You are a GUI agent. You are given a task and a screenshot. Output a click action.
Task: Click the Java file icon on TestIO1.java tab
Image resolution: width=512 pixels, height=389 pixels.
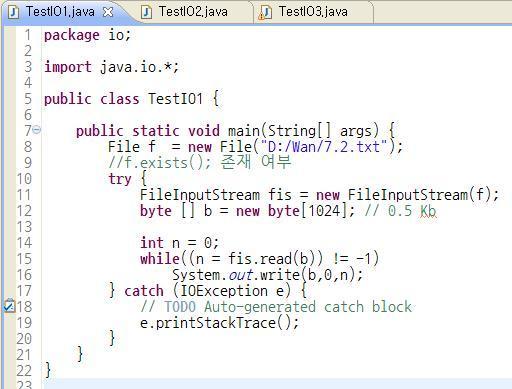13,12
